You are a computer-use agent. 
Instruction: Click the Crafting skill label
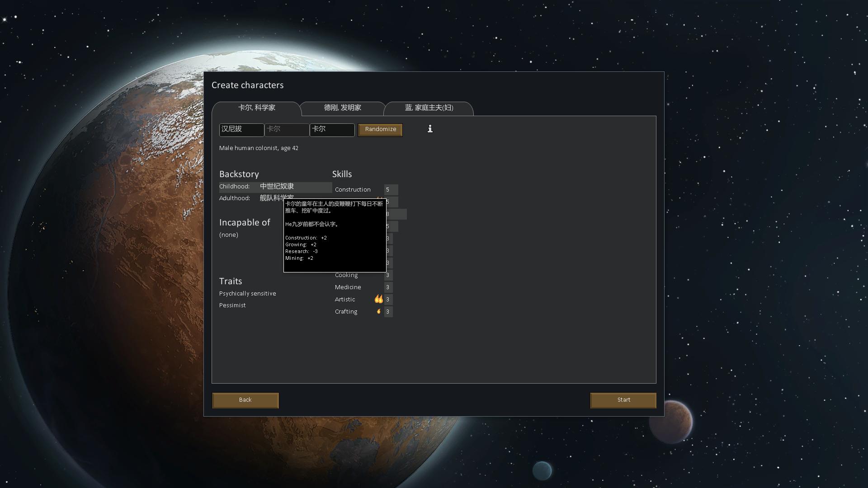tap(346, 312)
